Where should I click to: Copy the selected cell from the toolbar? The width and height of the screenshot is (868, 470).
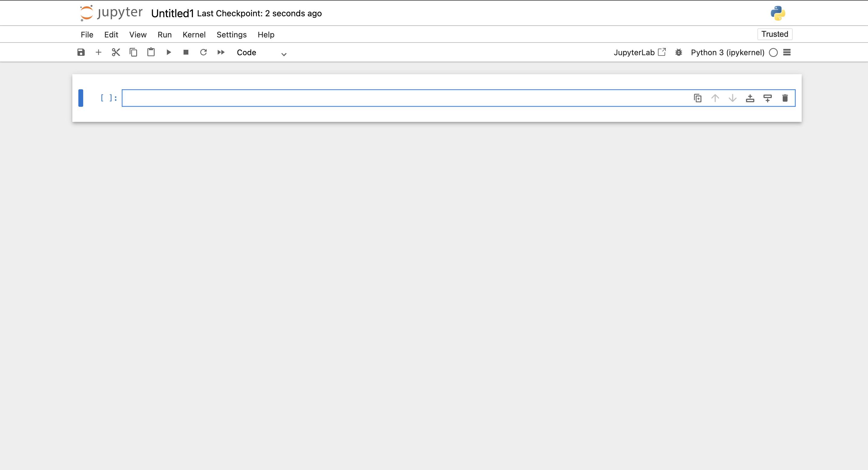point(134,52)
